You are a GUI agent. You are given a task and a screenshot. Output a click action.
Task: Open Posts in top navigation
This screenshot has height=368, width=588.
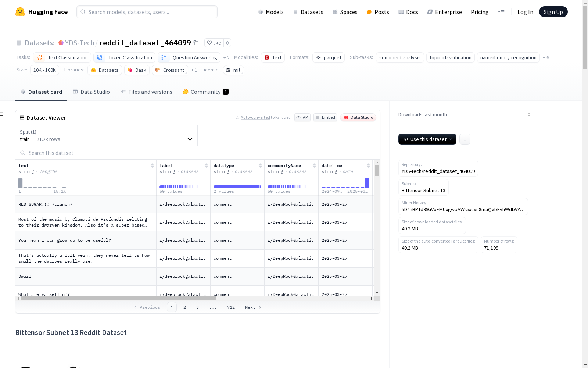pyautogui.click(x=378, y=12)
